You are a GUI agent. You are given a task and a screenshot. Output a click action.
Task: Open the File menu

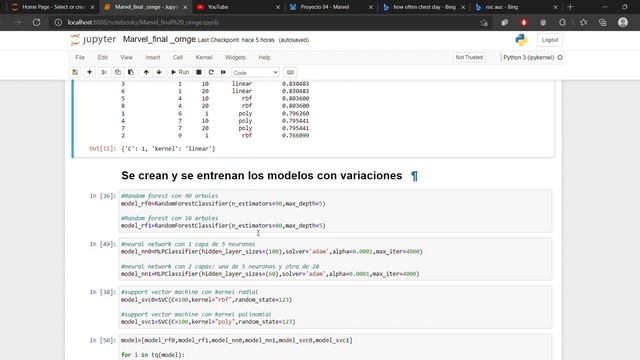[80, 58]
